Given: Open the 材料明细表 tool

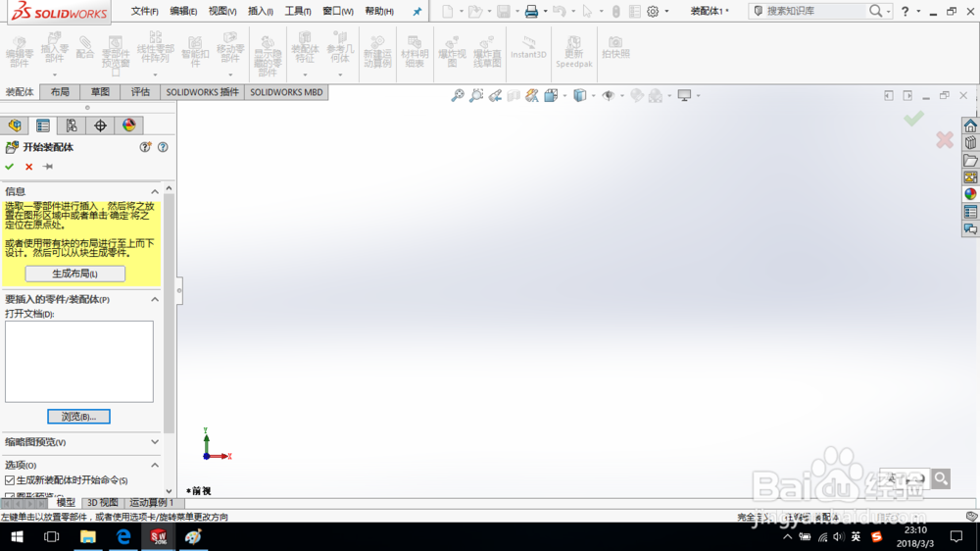Looking at the screenshot, I should point(415,51).
